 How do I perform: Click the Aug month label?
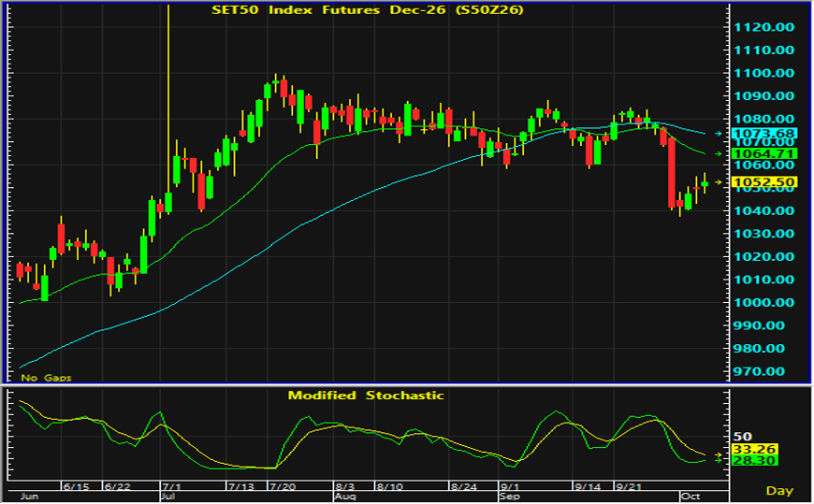coord(345,497)
